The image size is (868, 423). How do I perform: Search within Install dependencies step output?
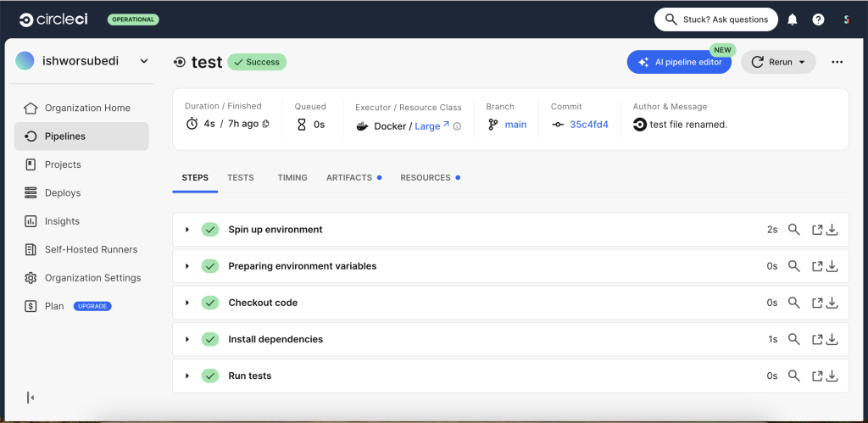coord(794,339)
